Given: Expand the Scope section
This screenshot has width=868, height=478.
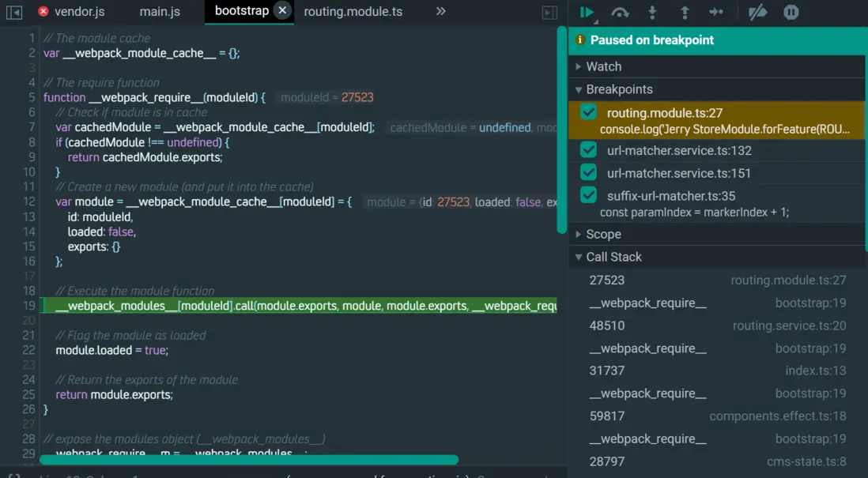Looking at the screenshot, I should pos(603,234).
